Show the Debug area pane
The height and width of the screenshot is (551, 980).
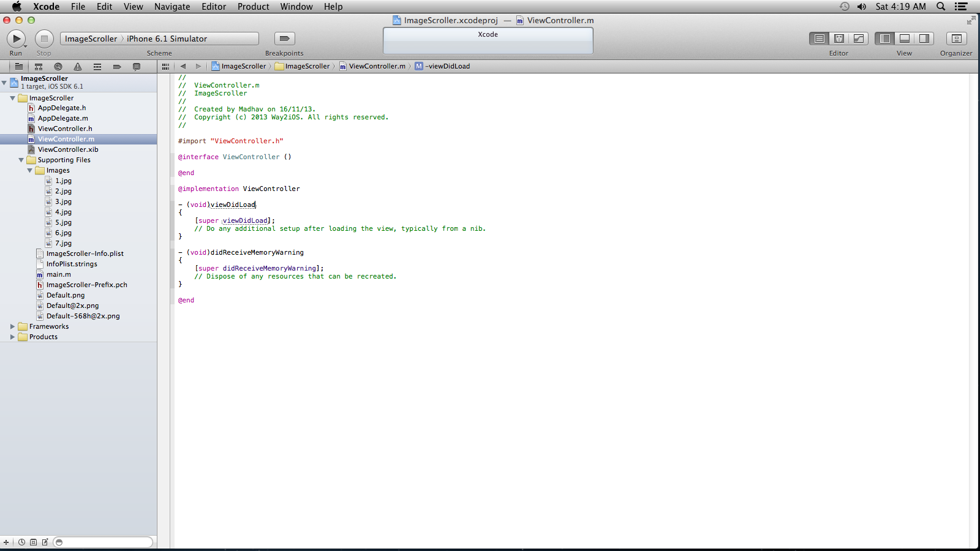point(905,39)
